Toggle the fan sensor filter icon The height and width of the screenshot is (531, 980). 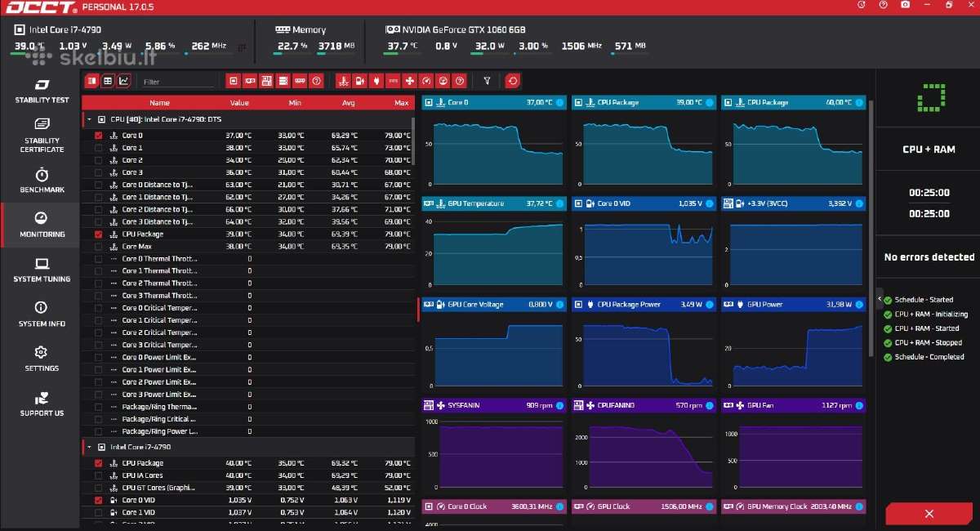click(409, 81)
